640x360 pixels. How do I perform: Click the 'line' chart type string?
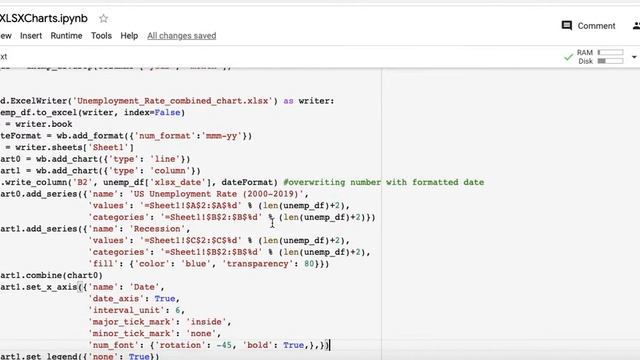[x=165, y=159]
